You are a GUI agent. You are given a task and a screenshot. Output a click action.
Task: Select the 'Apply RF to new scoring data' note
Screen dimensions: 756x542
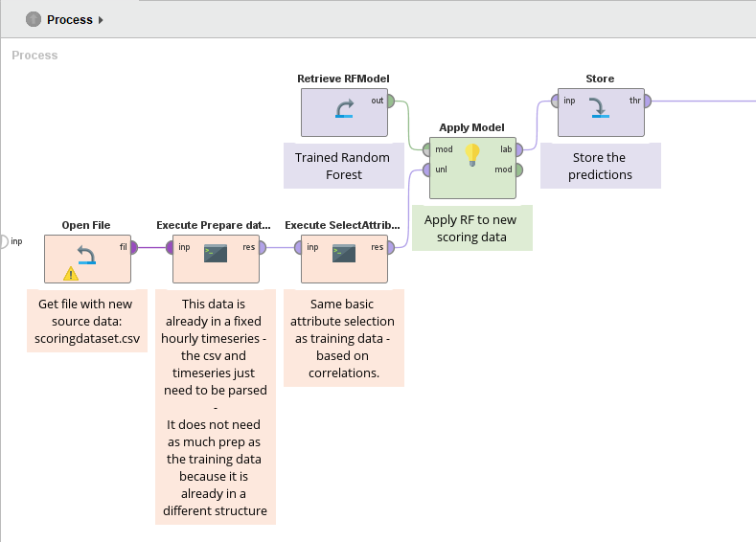(x=470, y=228)
